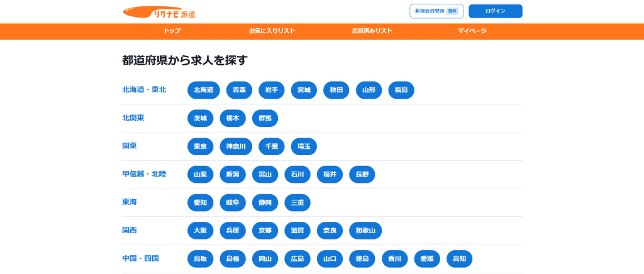Open the トップ tab
Image resolution: width=644 pixels, height=274 pixels.
tap(172, 31)
